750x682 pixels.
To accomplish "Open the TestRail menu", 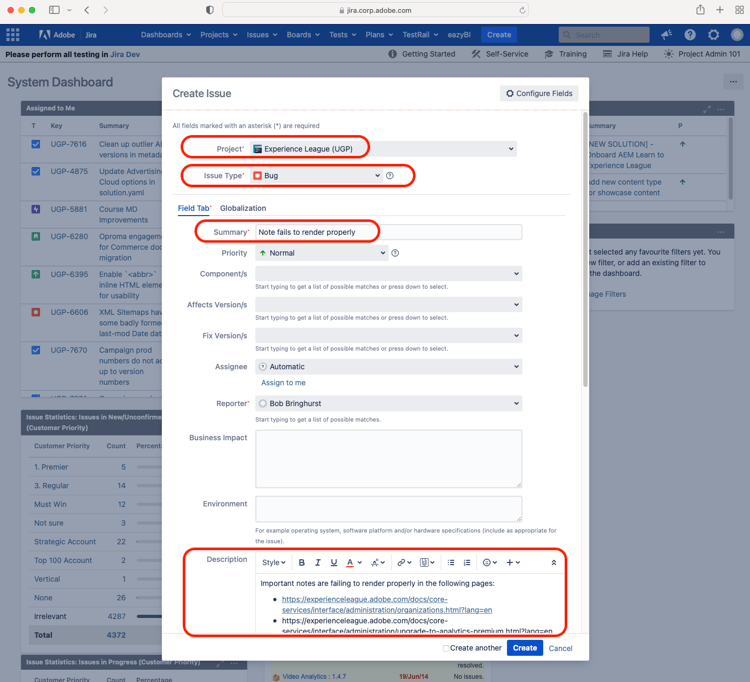I will point(420,35).
